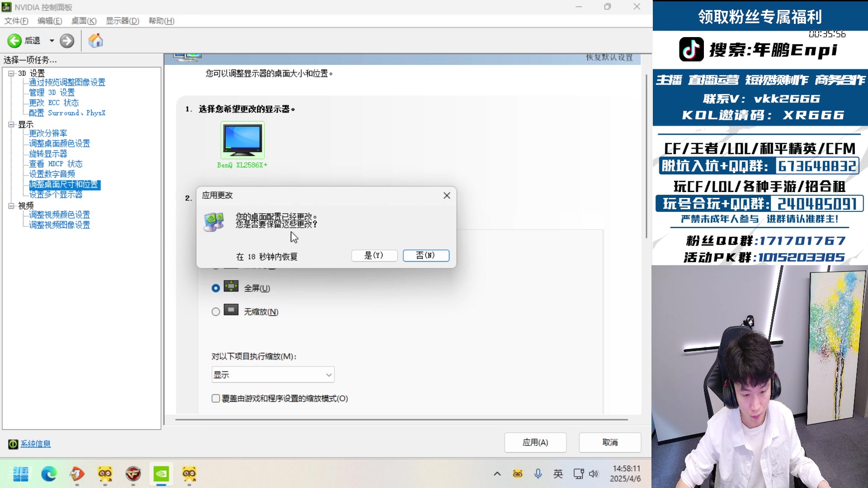Select 管理 3D 设置 in the tree
The width and height of the screenshot is (868, 488).
(x=52, y=93)
